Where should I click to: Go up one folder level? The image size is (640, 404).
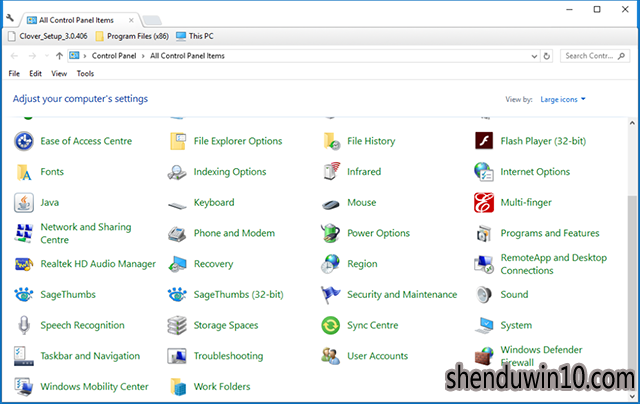60,56
